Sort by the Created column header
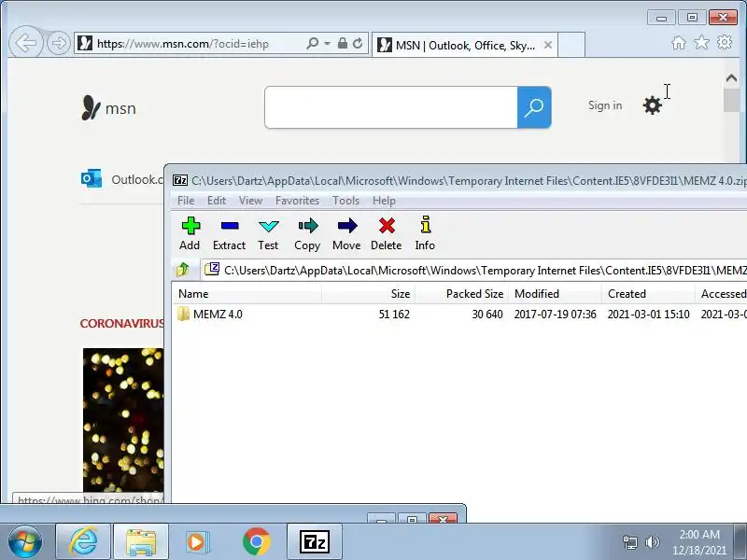This screenshot has width=747, height=560. (648, 294)
